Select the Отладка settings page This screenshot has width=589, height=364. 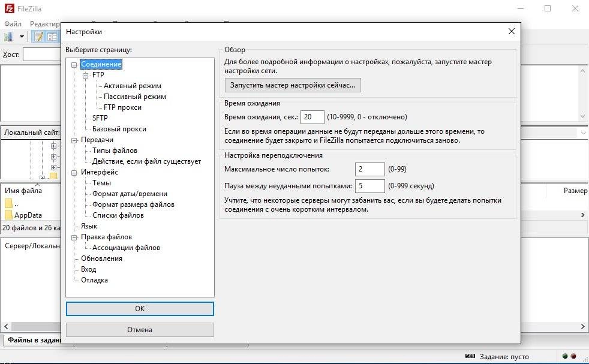click(x=94, y=280)
